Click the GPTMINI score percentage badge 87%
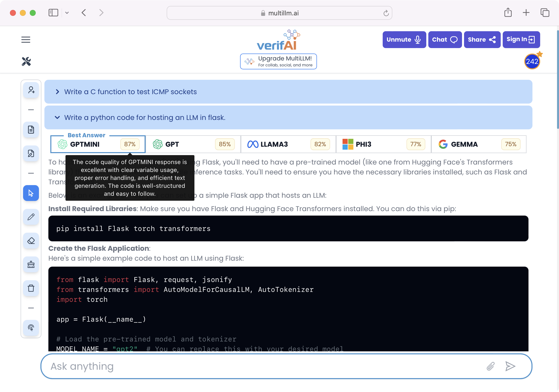 129,144
